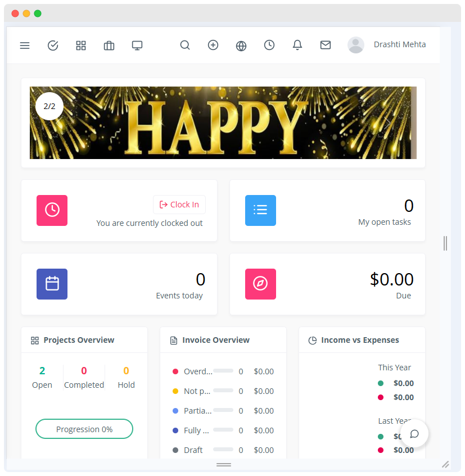
Task: Open My open tasks count
Action: point(409,206)
